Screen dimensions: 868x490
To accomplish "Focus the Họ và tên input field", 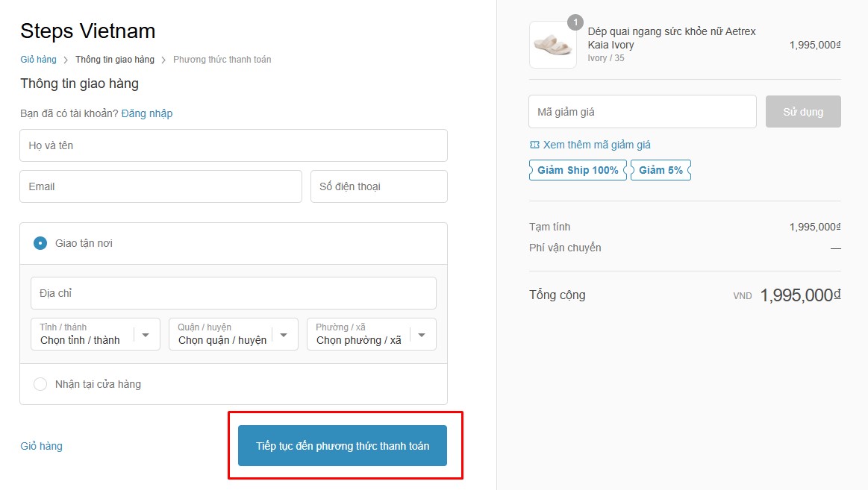I will (233, 145).
